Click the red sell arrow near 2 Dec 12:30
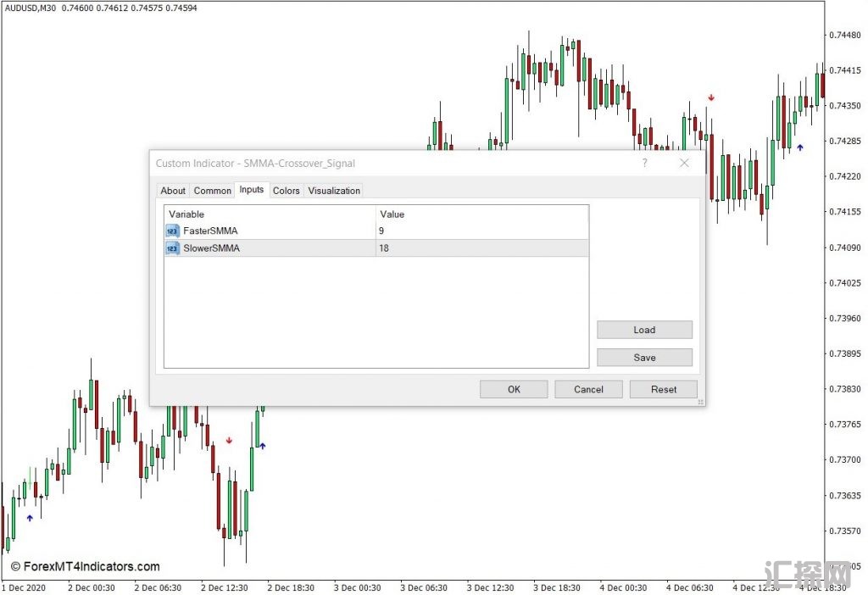868x595 pixels. tap(229, 441)
